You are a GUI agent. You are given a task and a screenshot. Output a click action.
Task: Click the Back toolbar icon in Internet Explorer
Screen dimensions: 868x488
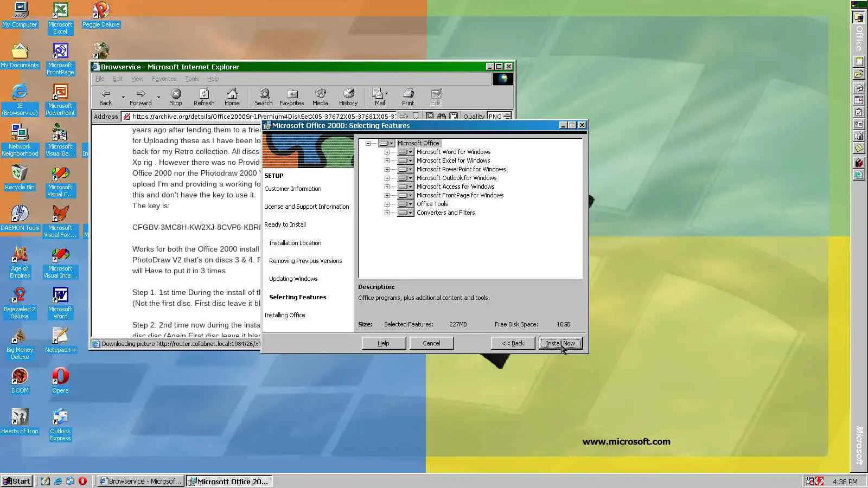click(x=105, y=97)
